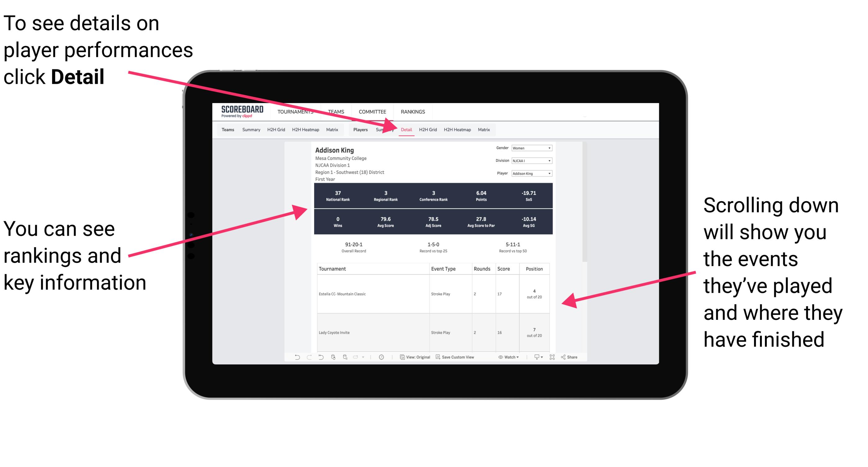Click the refresh/reload icon
The height and width of the screenshot is (467, 868).
333,361
